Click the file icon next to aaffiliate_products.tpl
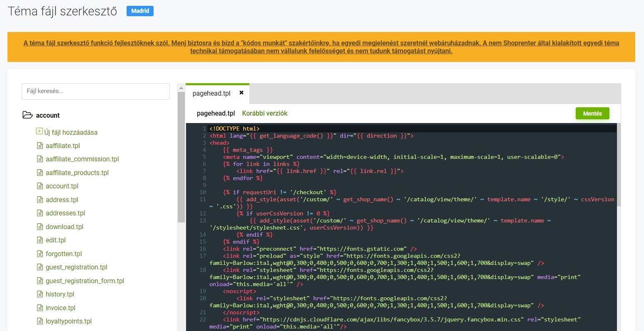 (x=40, y=173)
